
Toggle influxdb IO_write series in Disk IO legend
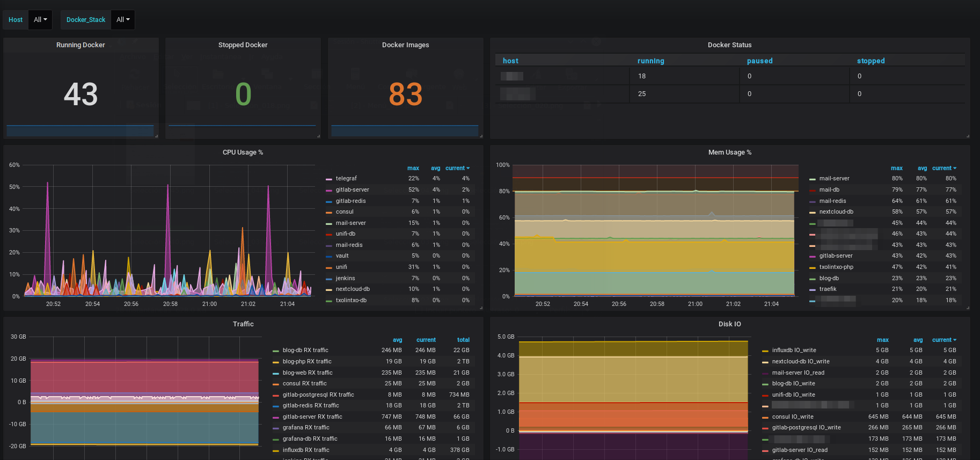(794, 351)
